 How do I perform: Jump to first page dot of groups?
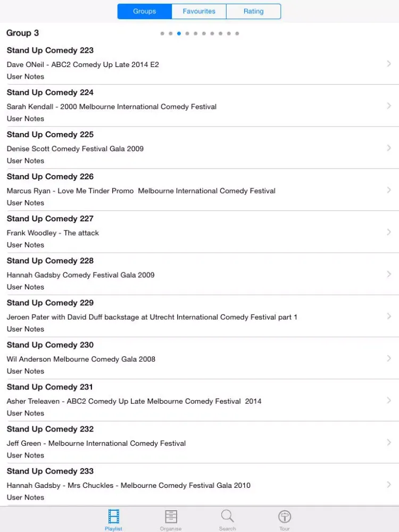click(162, 33)
